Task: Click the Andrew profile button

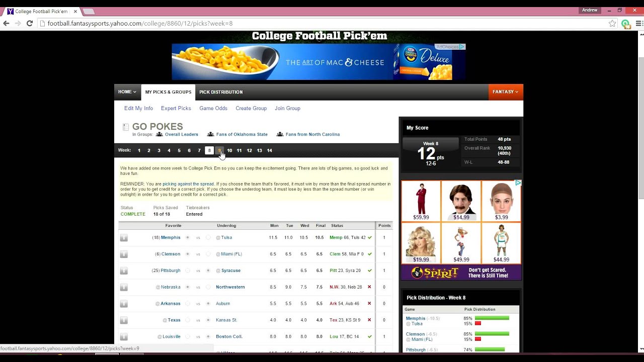Action: coord(590,10)
